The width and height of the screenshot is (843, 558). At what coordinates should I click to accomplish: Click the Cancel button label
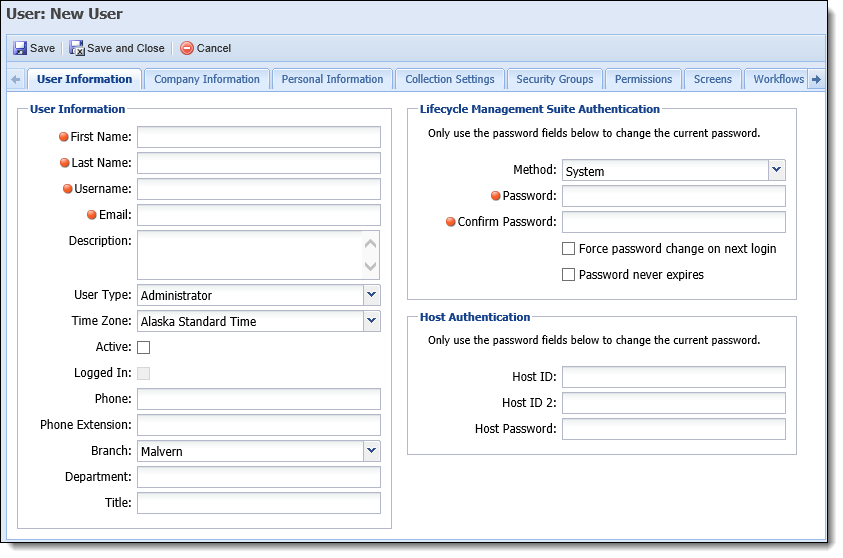coord(214,48)
